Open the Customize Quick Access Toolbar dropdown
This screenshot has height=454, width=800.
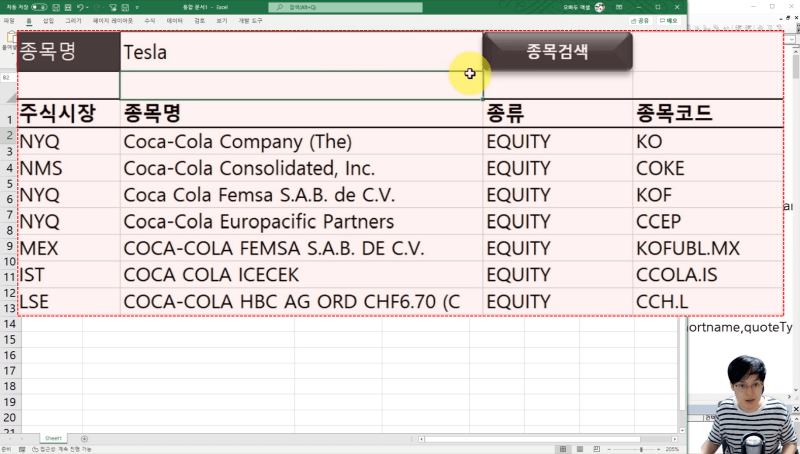[x=137, y=8]
